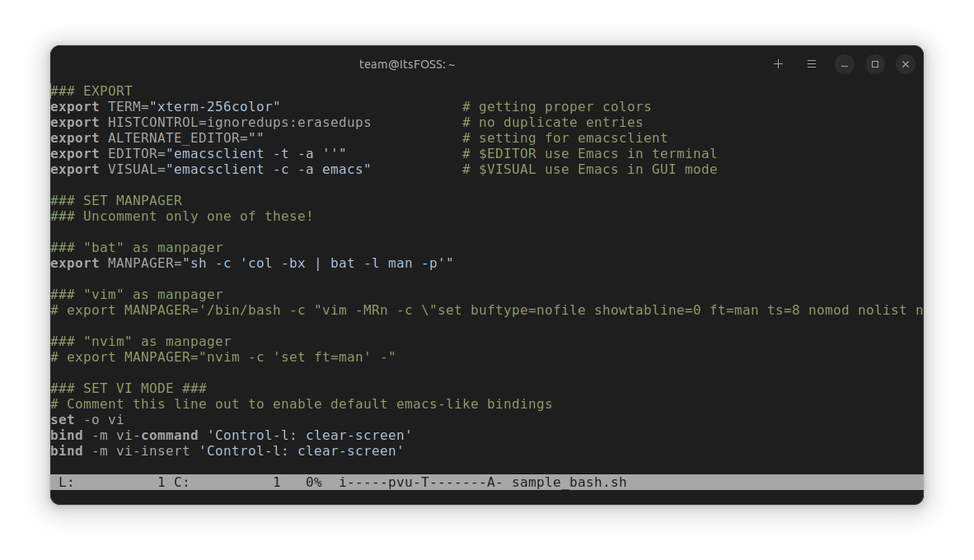Click the commented nvim MANPAGER line
974x560 pixels.
click(x=223, y=357)
